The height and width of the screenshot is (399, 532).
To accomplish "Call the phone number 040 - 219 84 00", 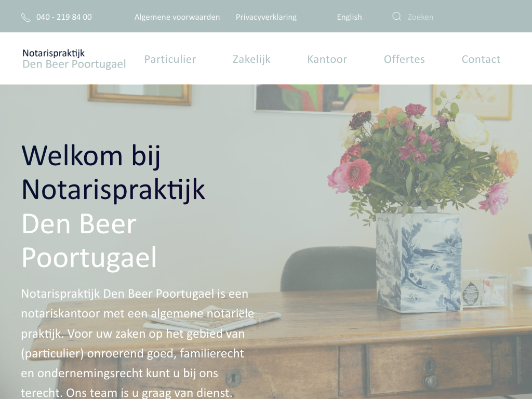I will click(x=64, y=17).
